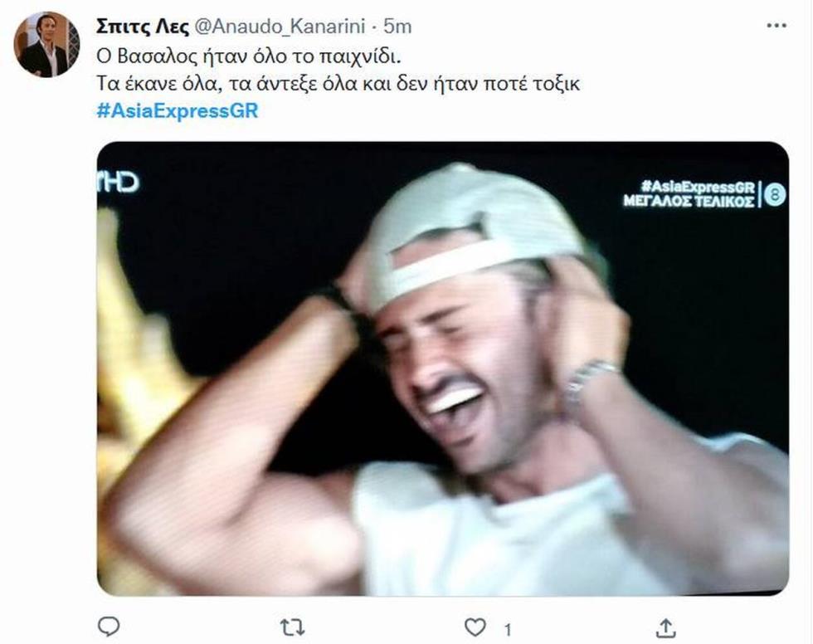Open the Σπιτς Λες display name link
This screenshot has width=813, height=644.
[143, 27]
